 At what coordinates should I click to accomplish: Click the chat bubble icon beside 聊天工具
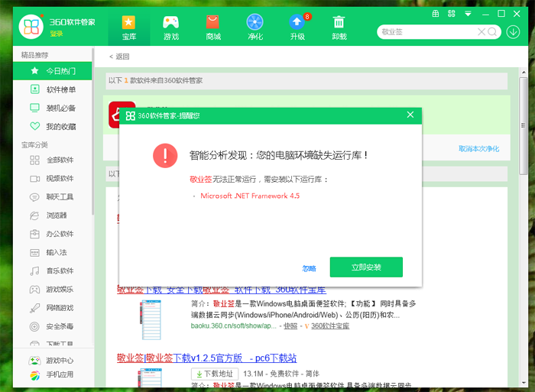pyautogui.click(x=34, y=197)
